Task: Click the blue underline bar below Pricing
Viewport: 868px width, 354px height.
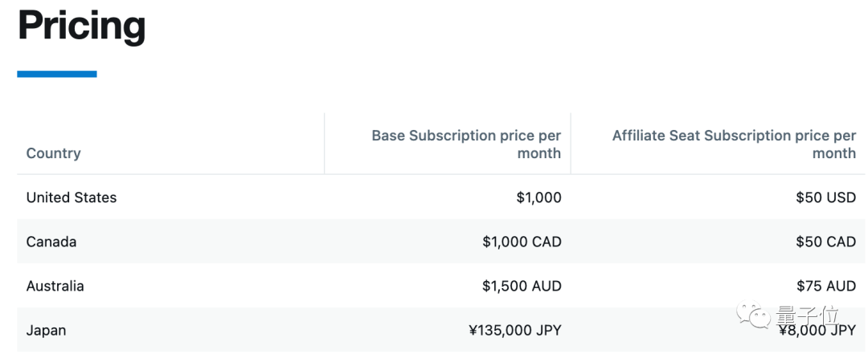Action: coord(56,75)
